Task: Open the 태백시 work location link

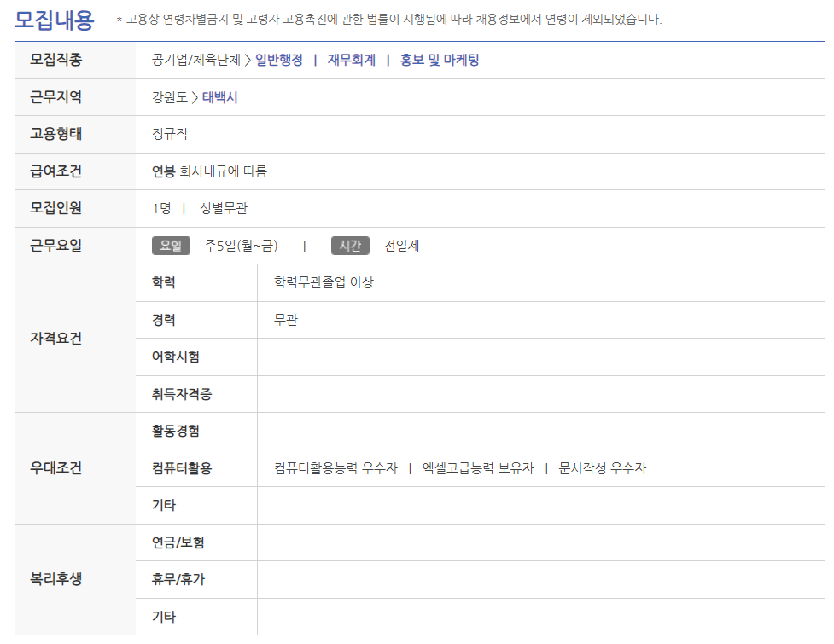Action: tap(220, 97)
